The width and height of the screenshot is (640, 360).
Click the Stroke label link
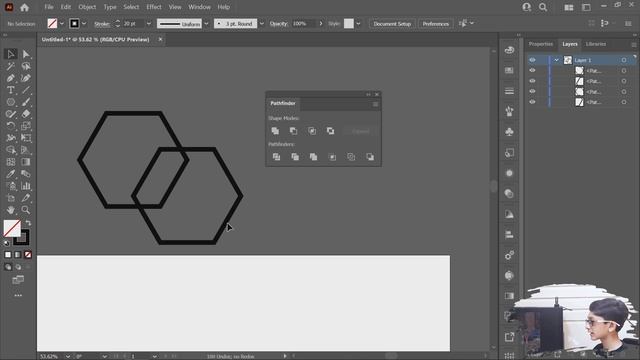click(102, 24)
